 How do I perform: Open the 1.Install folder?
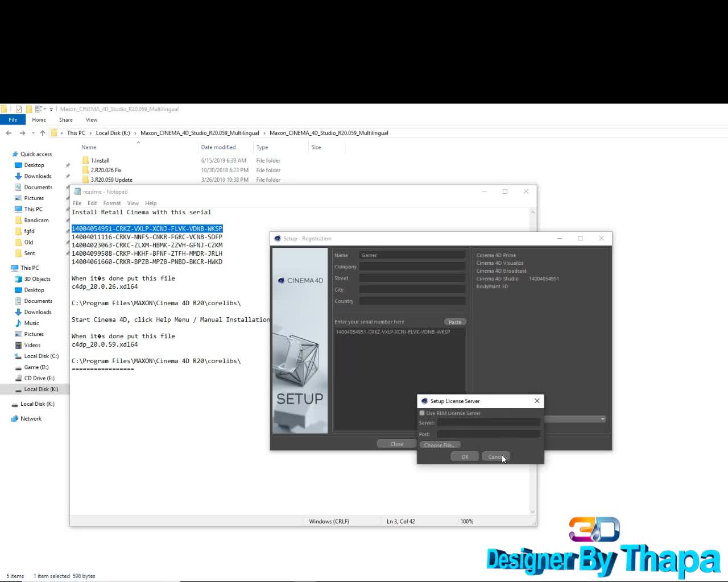[100, 161]
